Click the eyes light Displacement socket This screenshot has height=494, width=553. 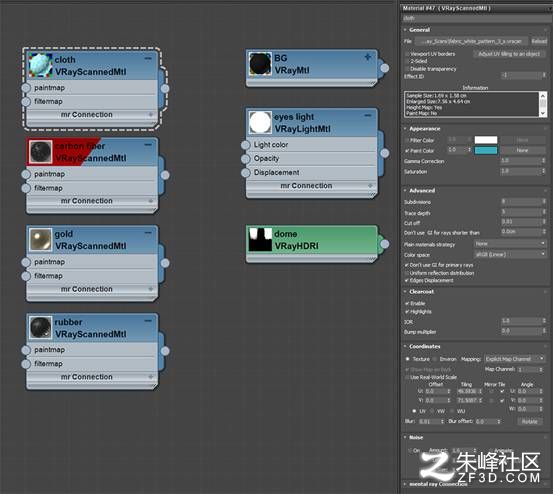pyautogui.click(x=245, y=173)
